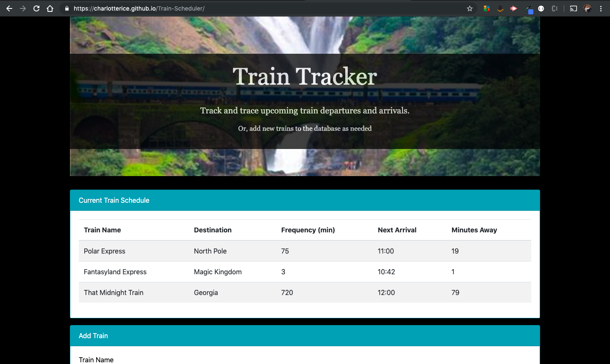Click the 19 minutes away value
The width and height of the screenshot is (610, 364).
pyautogui.click(x=455, y=251)
